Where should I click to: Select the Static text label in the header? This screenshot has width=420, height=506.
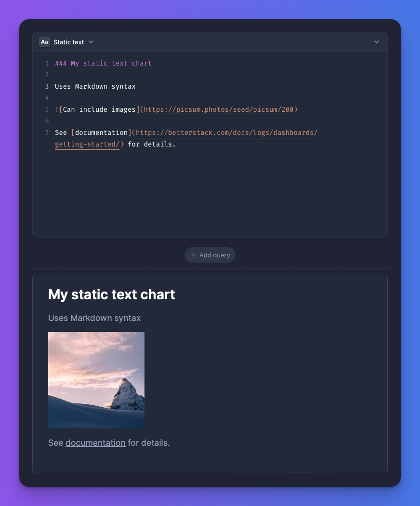pos(69,42)
